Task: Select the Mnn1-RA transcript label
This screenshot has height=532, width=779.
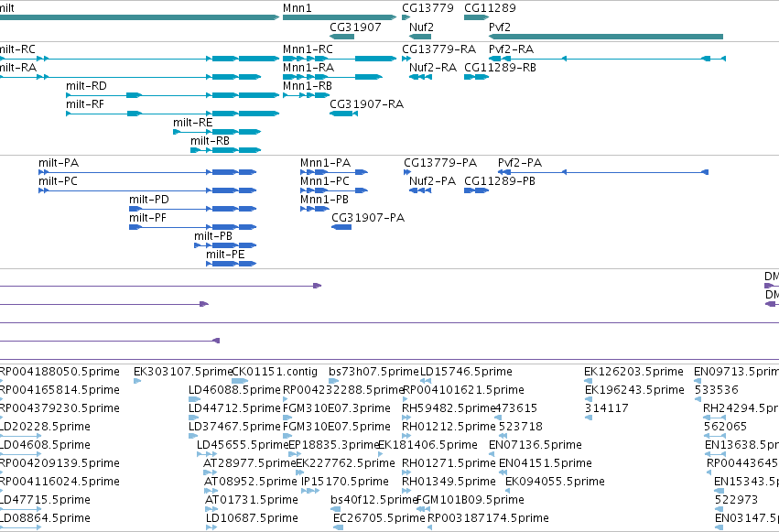Action: 308,68
